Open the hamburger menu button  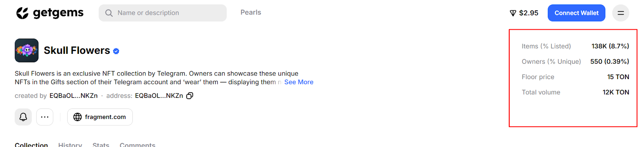pyautogui.click(x=621, y=13)
